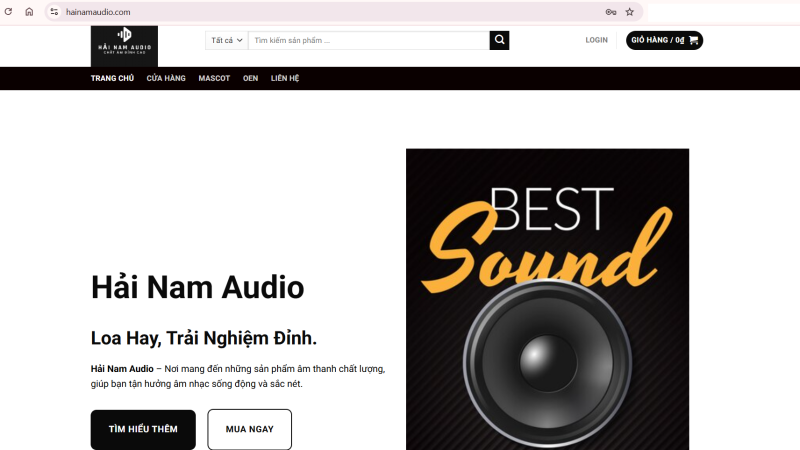Click the Best Sound speaker banner image
Viewport: 800px width, 450px height.
click(547, 298)
